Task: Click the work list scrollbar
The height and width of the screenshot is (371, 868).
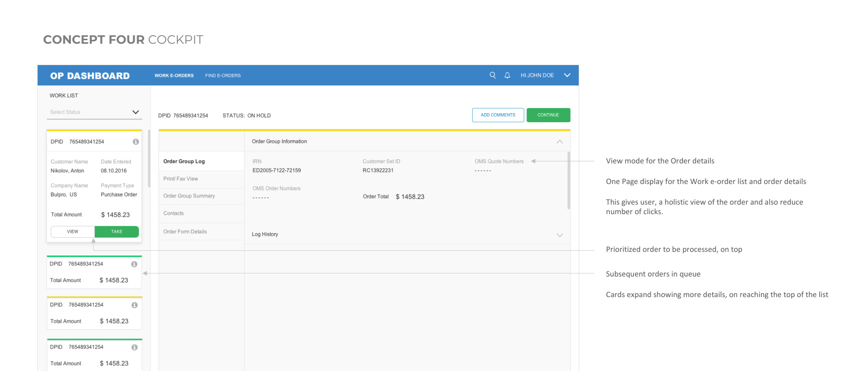Action: (149, 158)
